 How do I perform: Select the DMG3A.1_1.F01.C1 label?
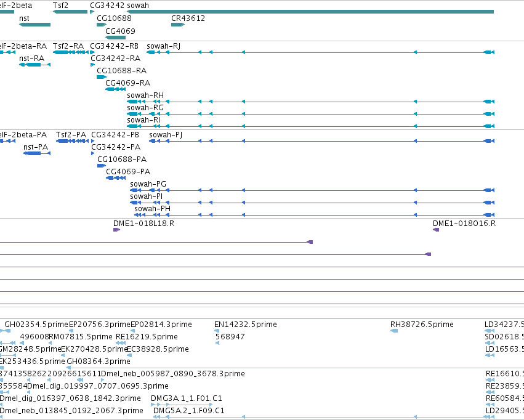(x=187, y=398)
